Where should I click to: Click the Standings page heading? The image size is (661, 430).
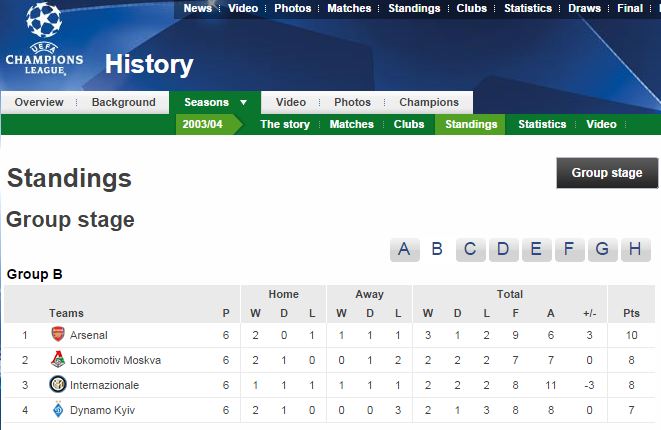coord(69,178)
